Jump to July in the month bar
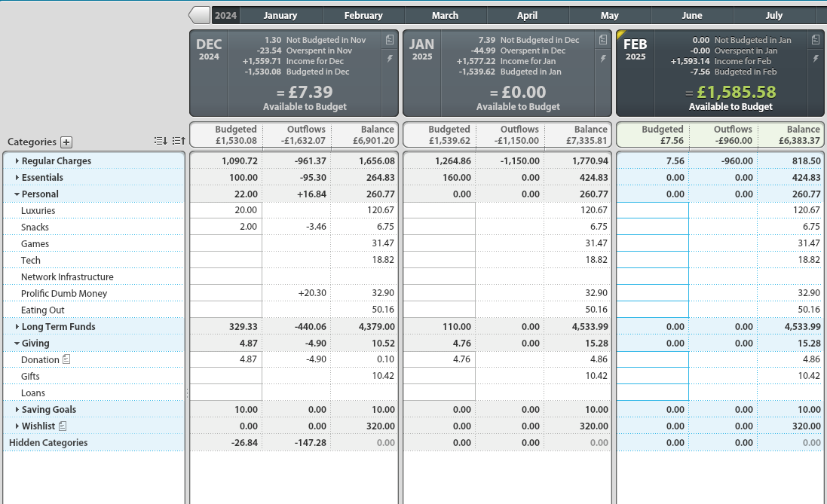This screenshot has width=827, height=504. click(774, 15)
